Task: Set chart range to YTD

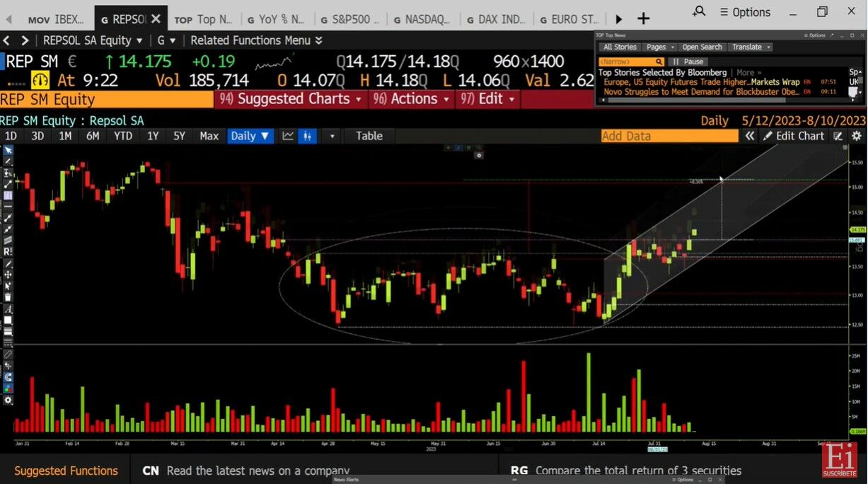Action: click(123, 136)
